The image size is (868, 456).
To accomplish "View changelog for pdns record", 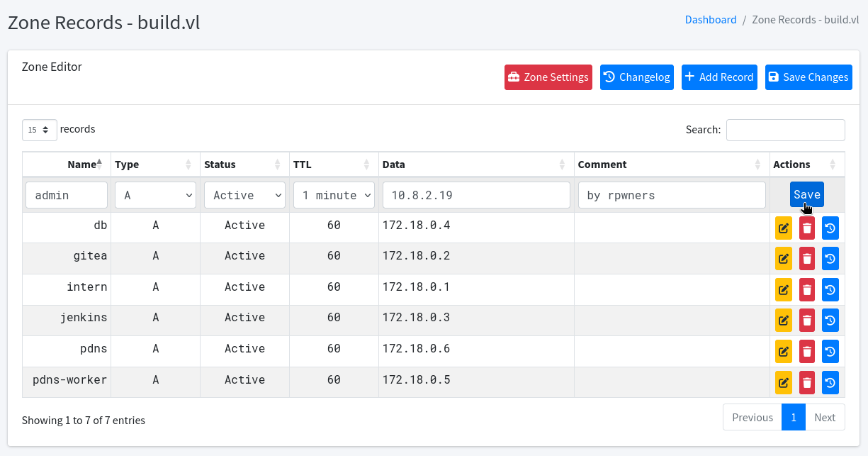I will click(x=830, y=352).
